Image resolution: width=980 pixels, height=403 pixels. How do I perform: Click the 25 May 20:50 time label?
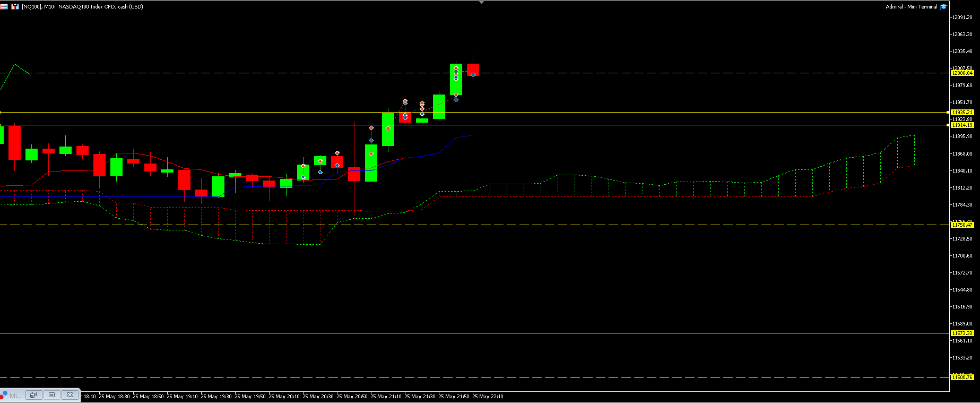click(x=352, y=397)
